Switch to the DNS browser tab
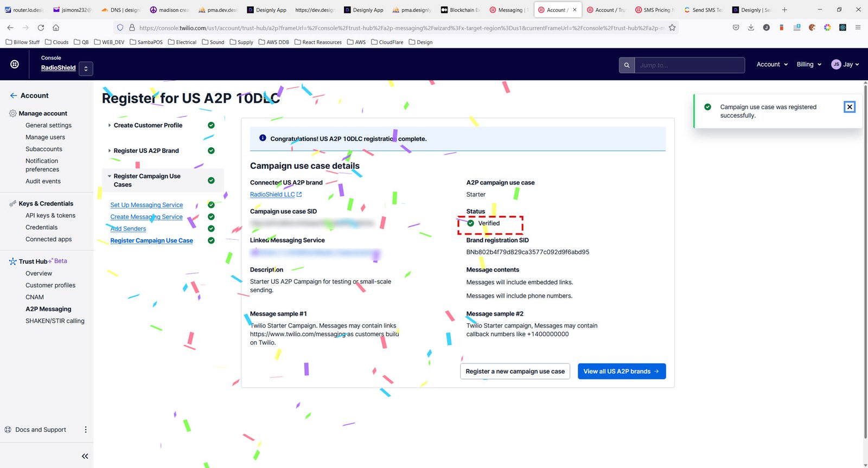 click(121, 10)
